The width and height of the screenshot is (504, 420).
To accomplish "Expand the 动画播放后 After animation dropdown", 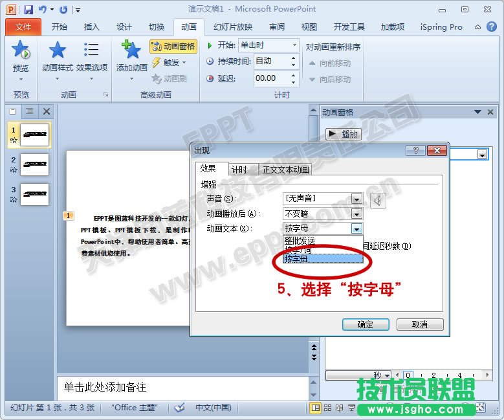I will point(356,214).
